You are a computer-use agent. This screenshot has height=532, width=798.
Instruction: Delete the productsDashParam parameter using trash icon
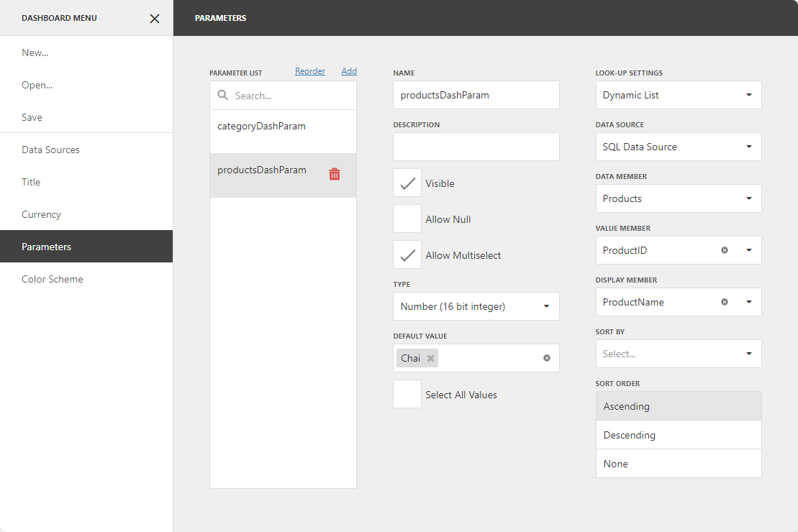pyautogui.click(x=334, y=173)
